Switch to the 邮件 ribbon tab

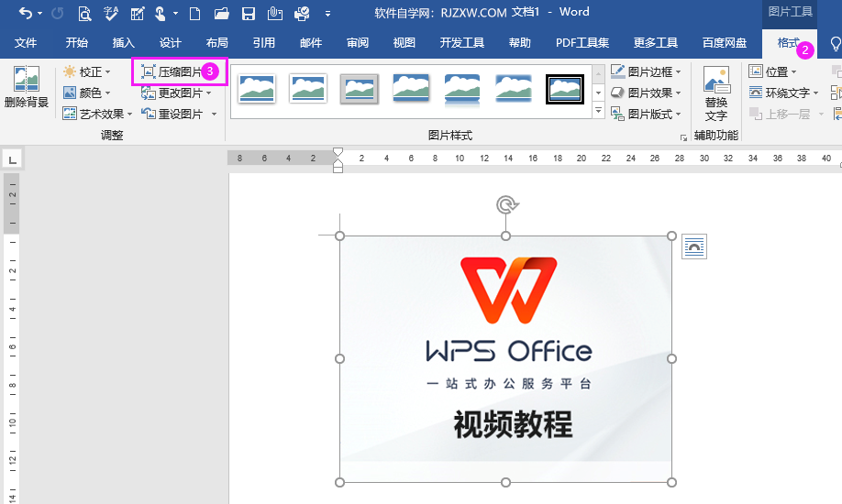(311, 43)
